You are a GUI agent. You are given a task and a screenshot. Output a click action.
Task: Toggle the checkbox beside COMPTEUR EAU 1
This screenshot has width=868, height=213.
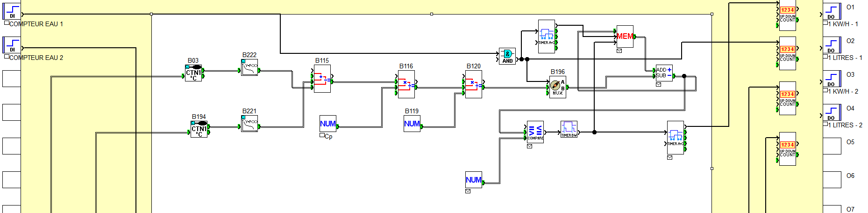pos(7,23)
